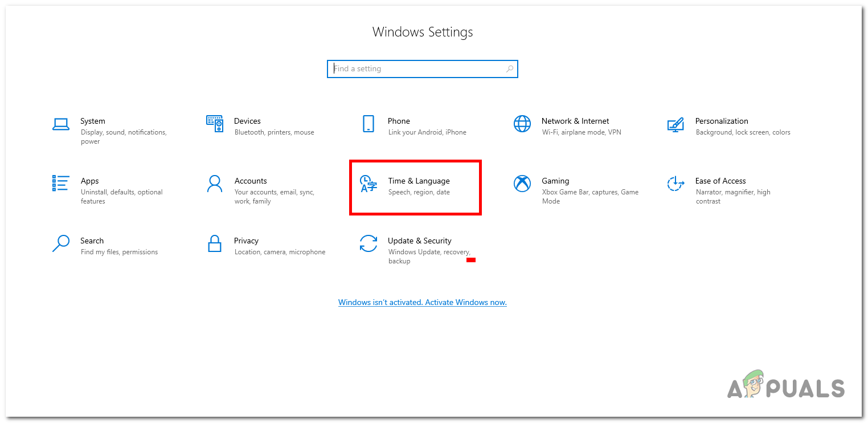This screenshot has height=423, width=868.
Task: Click the Personalization paintbrush icon
Action: pyautogui.click(x=675, y=124)
